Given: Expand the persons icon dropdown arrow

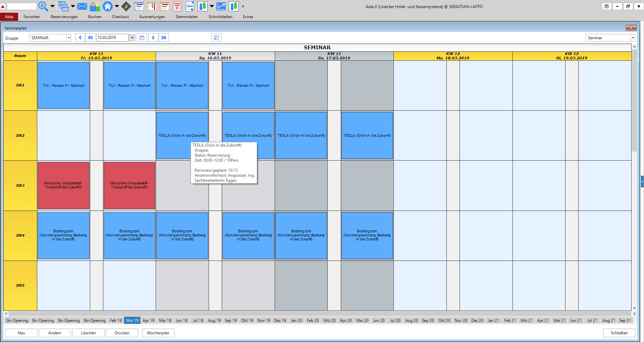Looking at the screenshot, I should point(212,6).
